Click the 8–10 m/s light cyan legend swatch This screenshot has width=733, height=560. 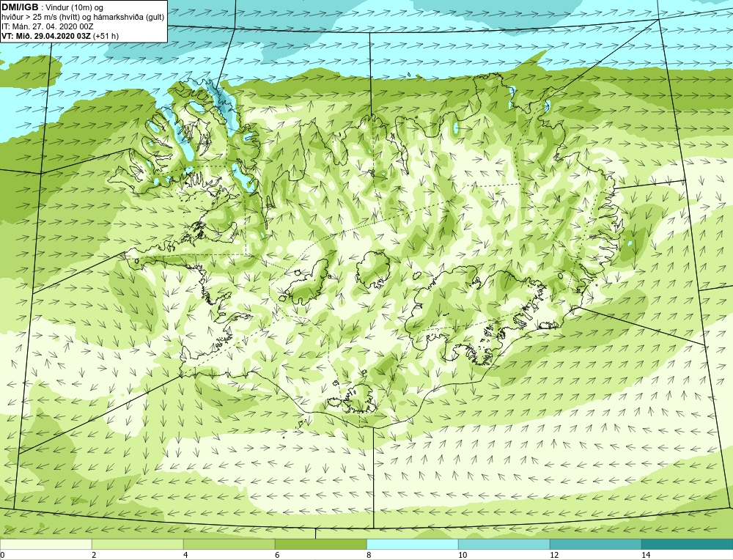coord(412,544)
